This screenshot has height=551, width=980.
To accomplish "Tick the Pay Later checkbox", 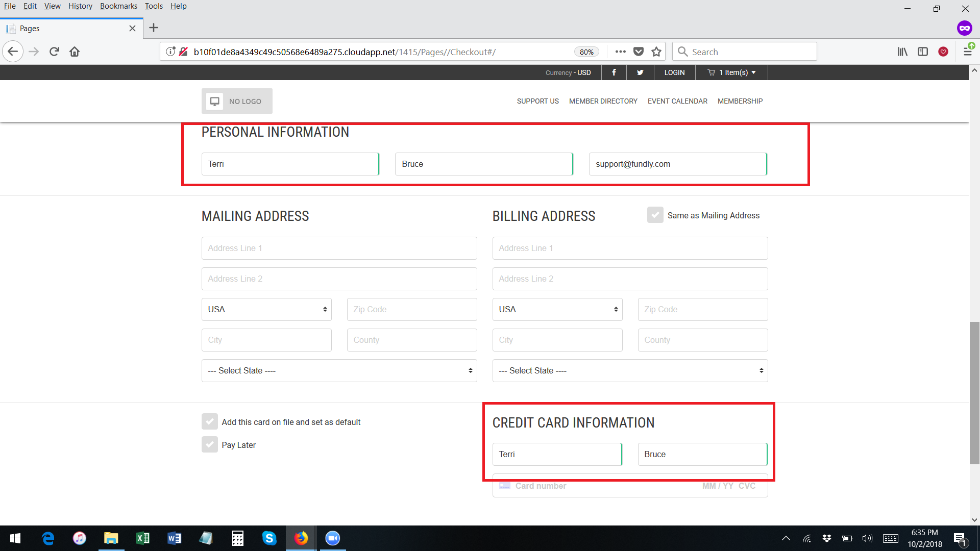I will pos(210,445).
